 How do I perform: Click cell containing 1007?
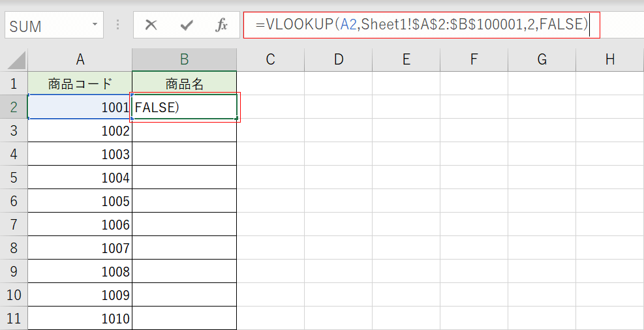[80, 248]
